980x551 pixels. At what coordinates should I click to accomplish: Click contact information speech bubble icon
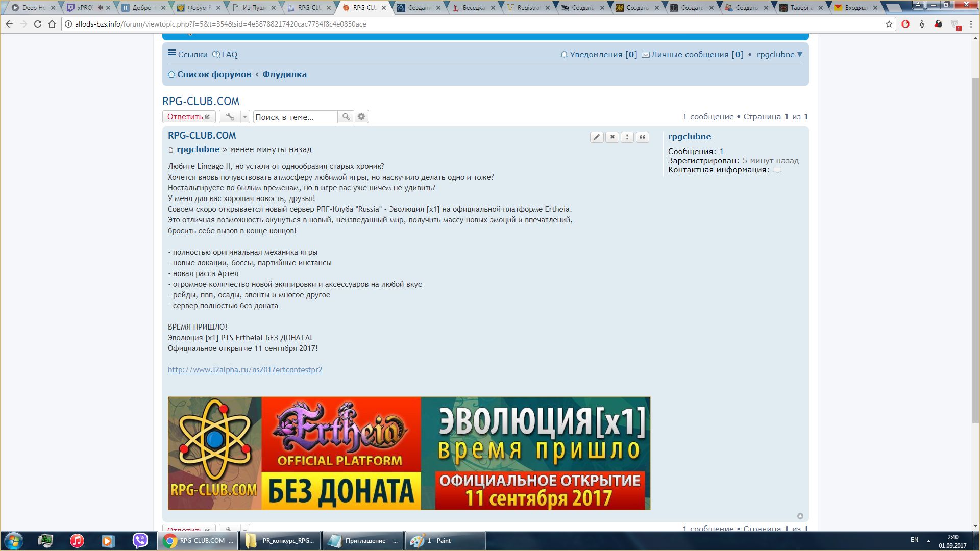click(777, 170)
